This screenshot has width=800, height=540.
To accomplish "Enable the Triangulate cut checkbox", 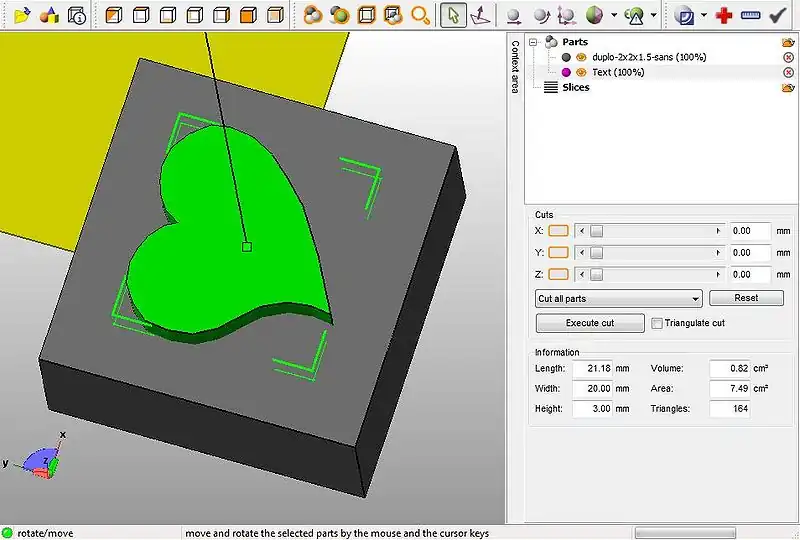I will point(657,323).
